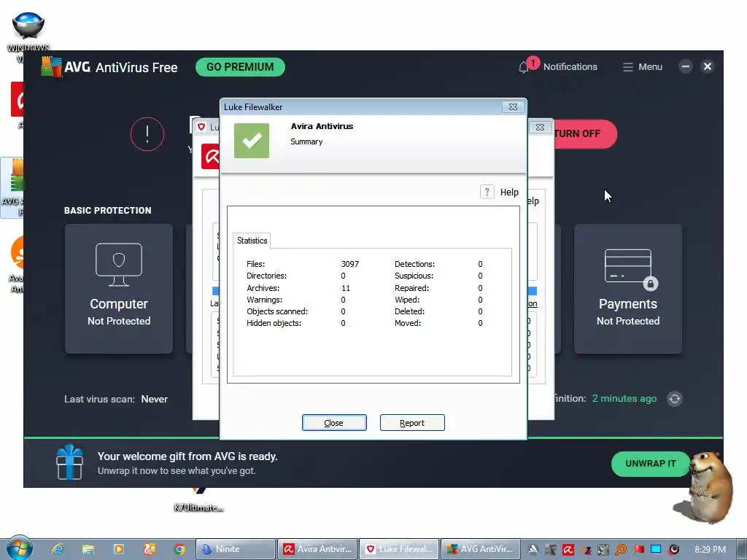Click the Moved label
Image resolution: width=747 pixels, height=560 pixels.
click(x=408, y=323)
